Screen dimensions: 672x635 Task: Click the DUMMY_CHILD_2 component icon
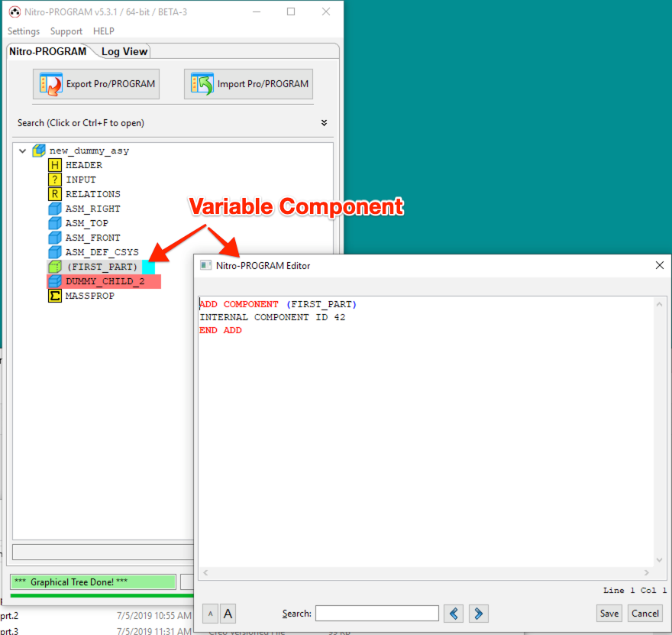(x=53, y=280)
